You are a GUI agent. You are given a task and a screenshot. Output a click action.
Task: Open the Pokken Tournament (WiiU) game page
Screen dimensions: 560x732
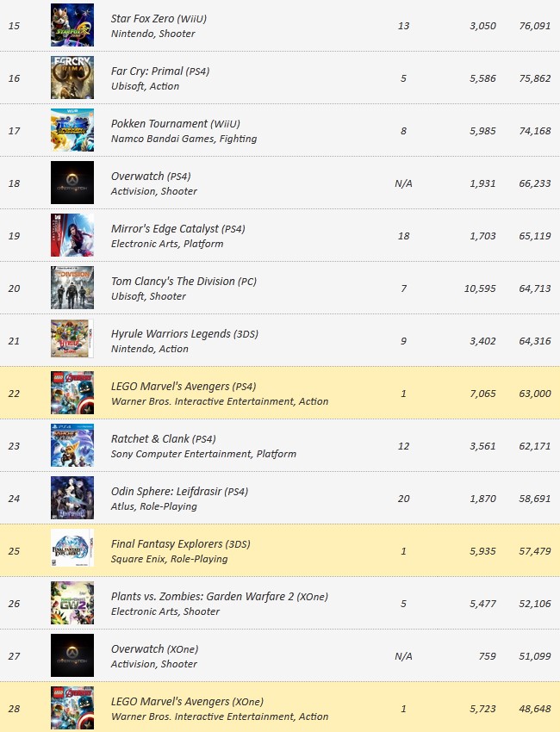[176, 124]
